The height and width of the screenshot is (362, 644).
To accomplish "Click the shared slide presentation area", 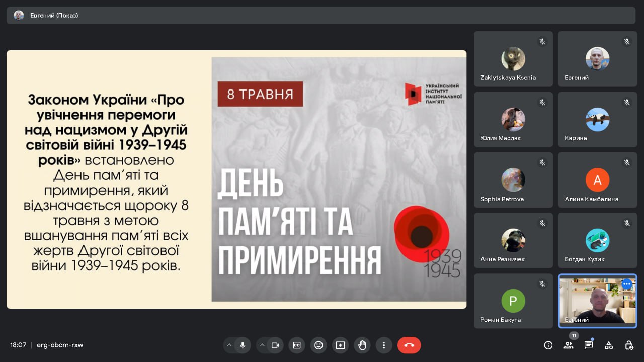I will tap(236, 179).
